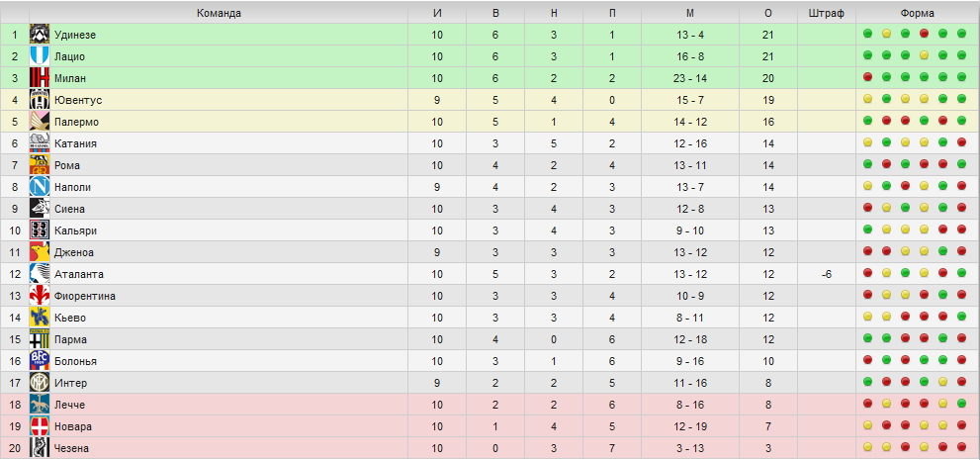Image resolution: width=980 pixels, height=460 pixels.
Task: Click the Штраф column header
Action: [x=827, y=13]
